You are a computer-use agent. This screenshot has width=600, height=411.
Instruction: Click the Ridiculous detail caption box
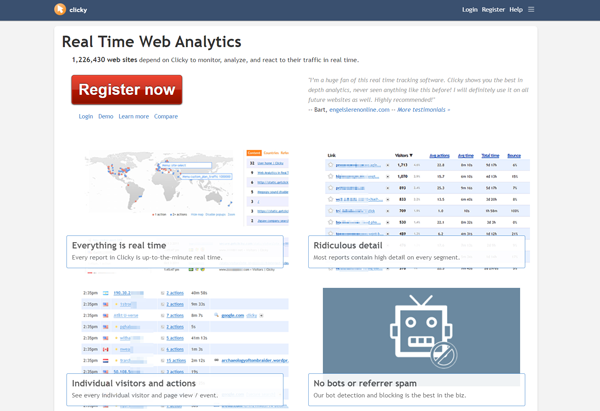coord(417,251)
